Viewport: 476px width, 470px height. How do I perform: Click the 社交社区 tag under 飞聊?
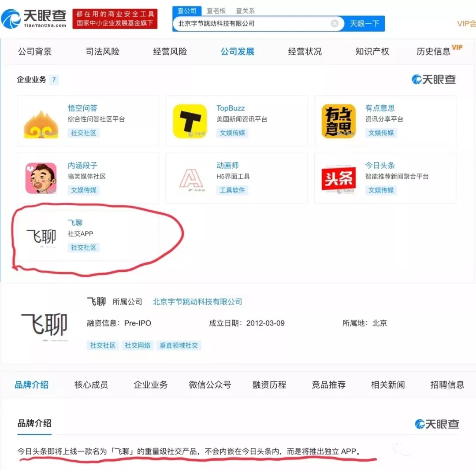pos(84,247)
